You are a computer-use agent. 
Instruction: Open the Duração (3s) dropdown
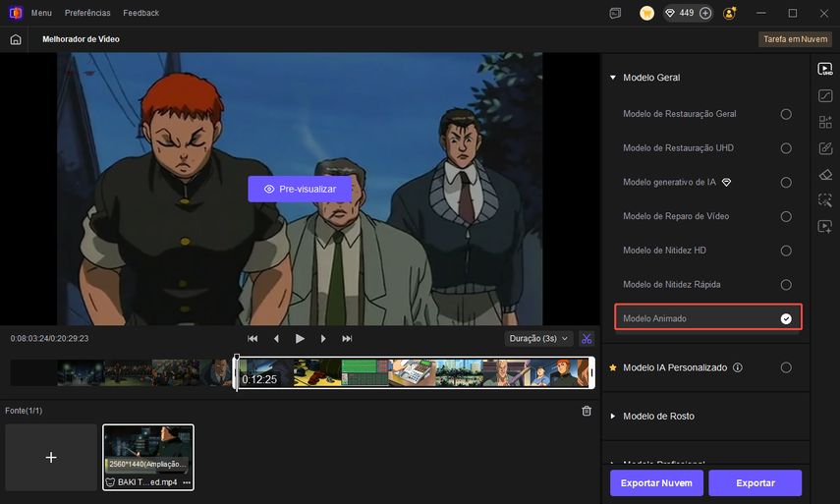click(x=538, y=339)
